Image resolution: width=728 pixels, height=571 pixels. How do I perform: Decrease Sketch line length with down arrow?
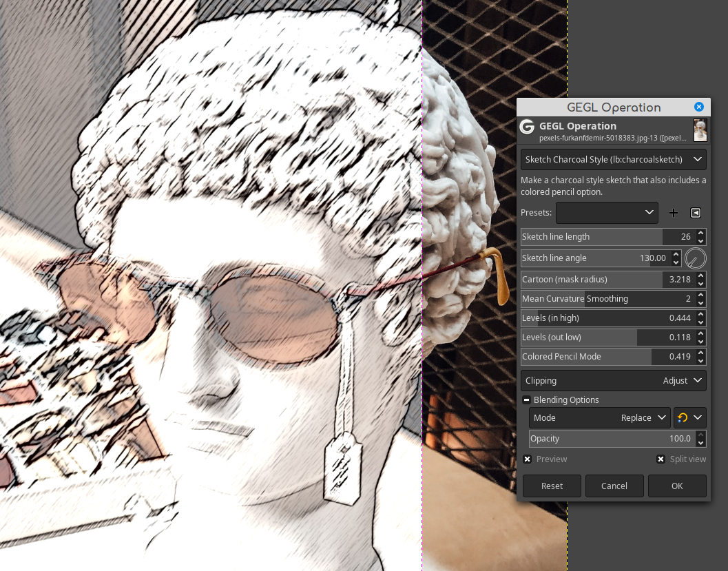point(701,241)
